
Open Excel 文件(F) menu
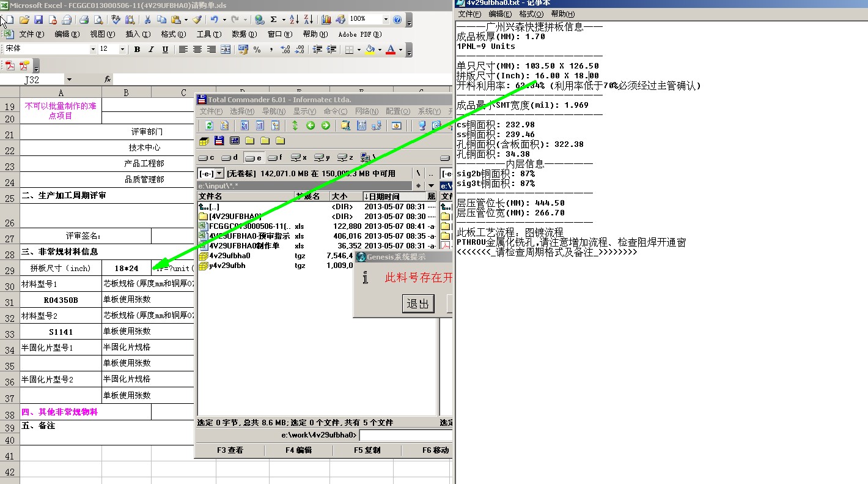coord(31,34)
